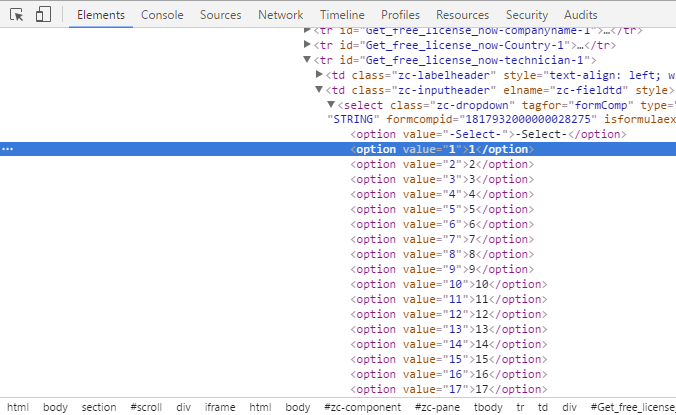
Task: Open the Security tab
Action: pyautogui.click(x=527, y=15)
